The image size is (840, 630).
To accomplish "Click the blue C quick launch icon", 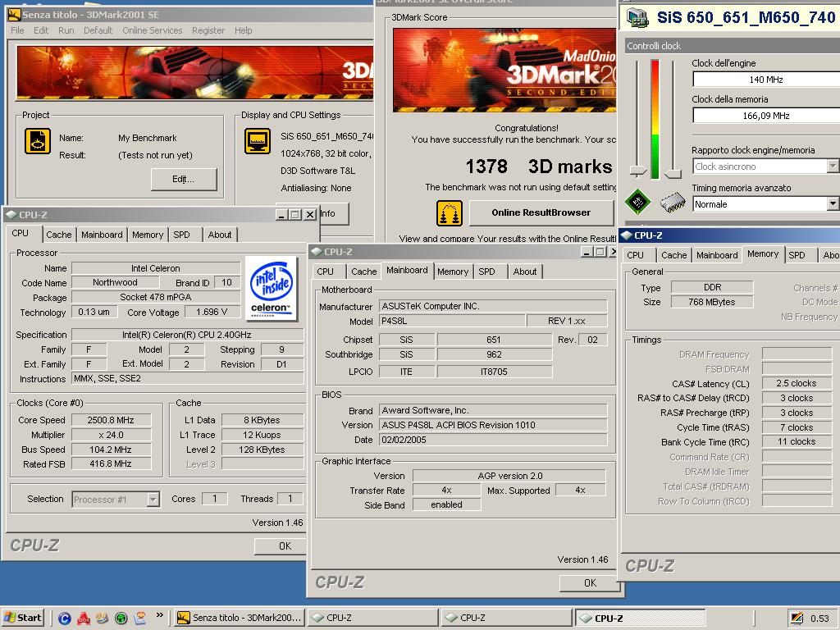I will point(64,619).
